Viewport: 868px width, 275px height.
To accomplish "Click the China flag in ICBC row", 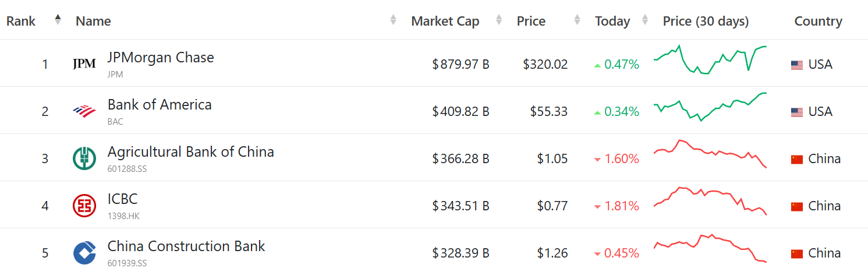I will [x=797, y=206].
